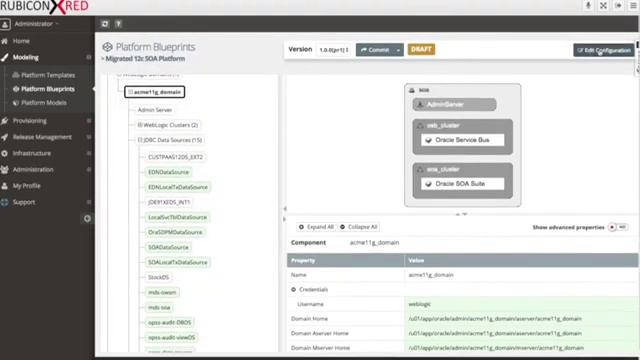Click the soa_cluster box header

[x=443, y=169]
